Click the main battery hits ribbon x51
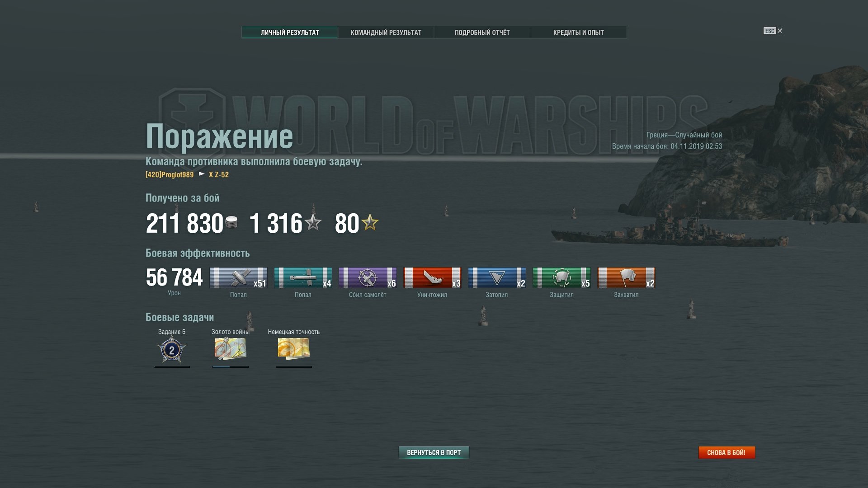The width and height of the screenshot is (868, 488). [x=238, y=277]
